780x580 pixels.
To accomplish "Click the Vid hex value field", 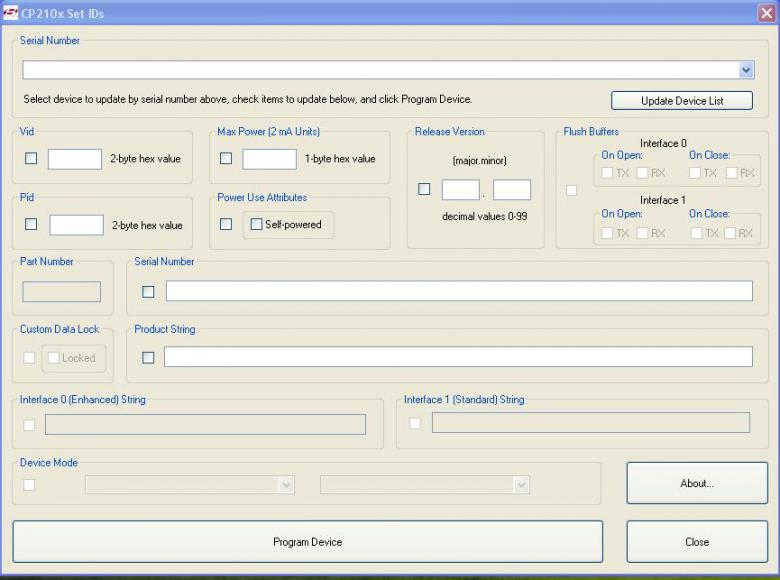I will pos(75,159).
